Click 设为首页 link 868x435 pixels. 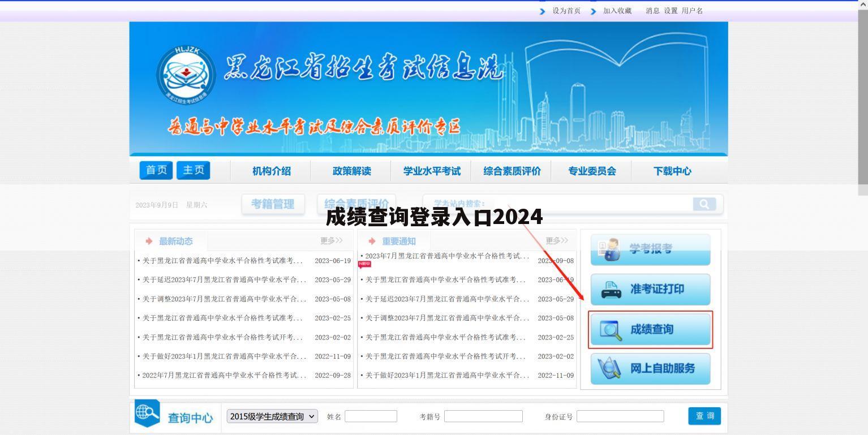566,11
